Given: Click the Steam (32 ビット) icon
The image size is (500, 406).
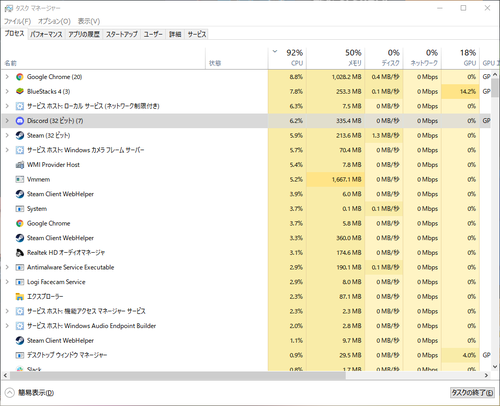Looking at the screenshot, I should click(x=20, y=136).
